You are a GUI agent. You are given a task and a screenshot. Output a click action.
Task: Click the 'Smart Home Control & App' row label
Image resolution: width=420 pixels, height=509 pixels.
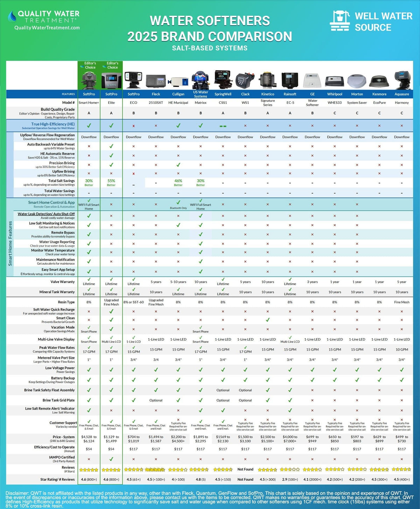tap(51, 202)
